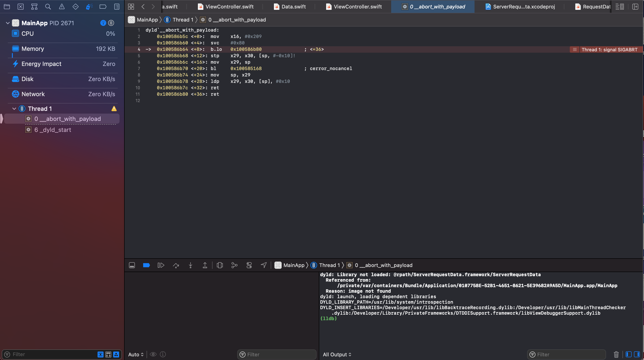644x360 pixels.
Task: Continue program execution button
Action: 161,265
